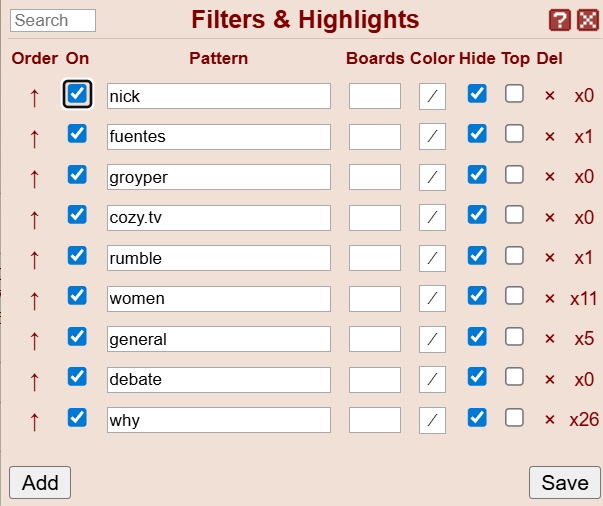Uncheck Hide for the nick filter
The image size is (603, 506).
[477, 94]
